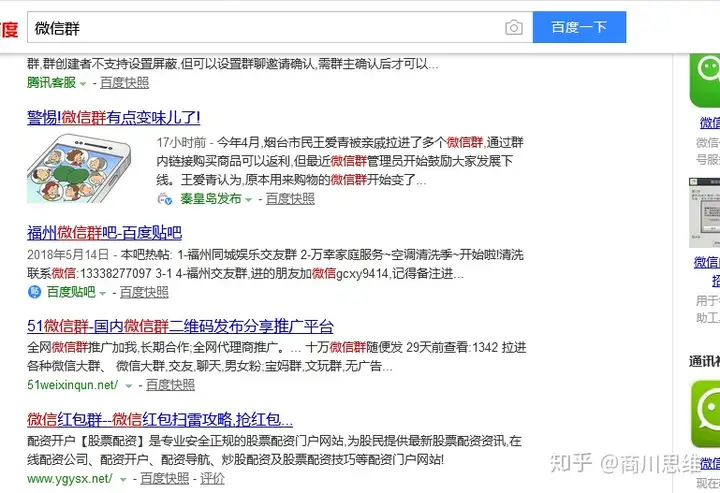Open 秦皇岛发布 source link
Viewport: 720px width, 493px height.
pos(211,199)
